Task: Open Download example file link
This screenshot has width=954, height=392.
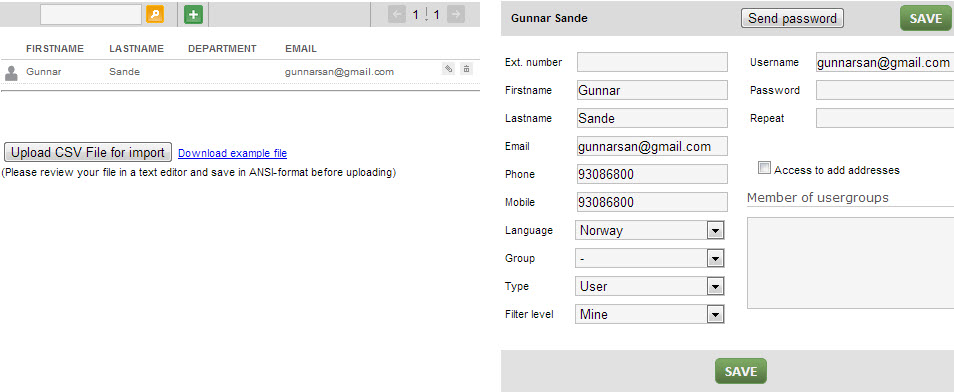Action: (x=232, y=153)
